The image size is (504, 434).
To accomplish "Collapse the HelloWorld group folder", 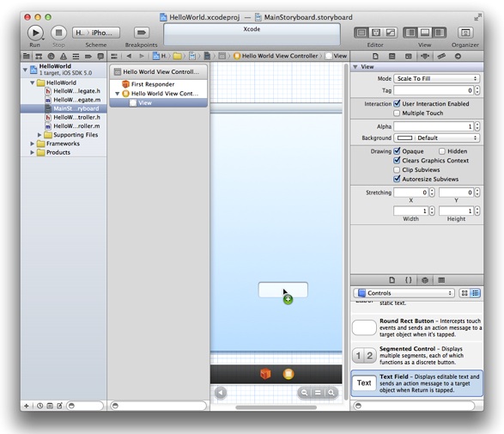I will click(32, 83).
